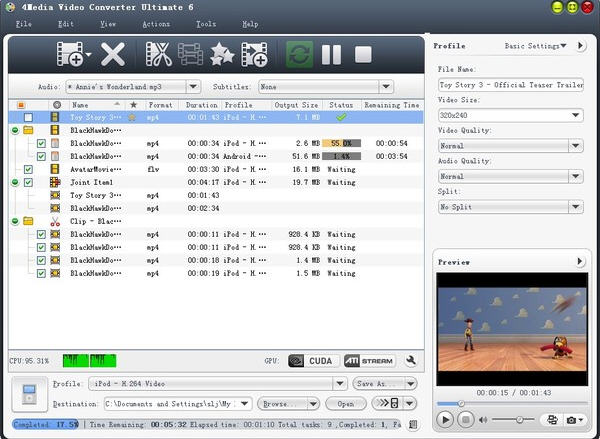Toggle checkbox for Toy Story 3 row

[28, 117]
